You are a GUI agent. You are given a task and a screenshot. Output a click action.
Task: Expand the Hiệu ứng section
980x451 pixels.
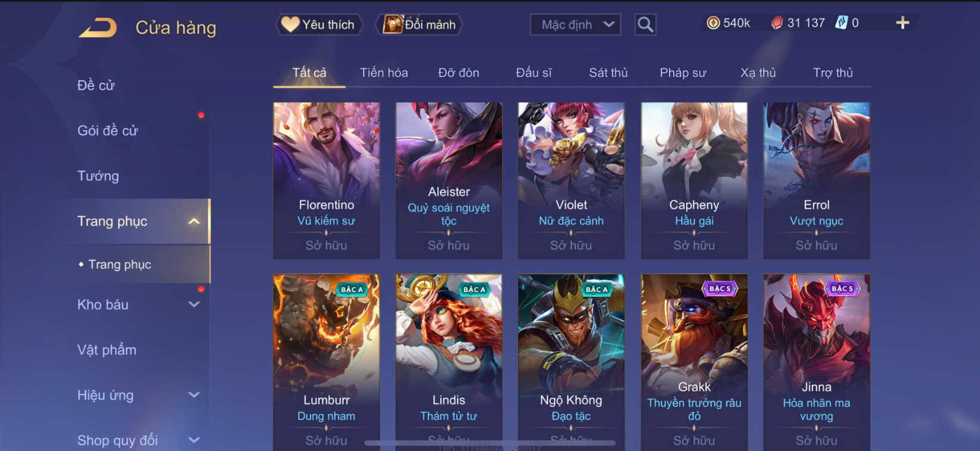tap(194, 395)
